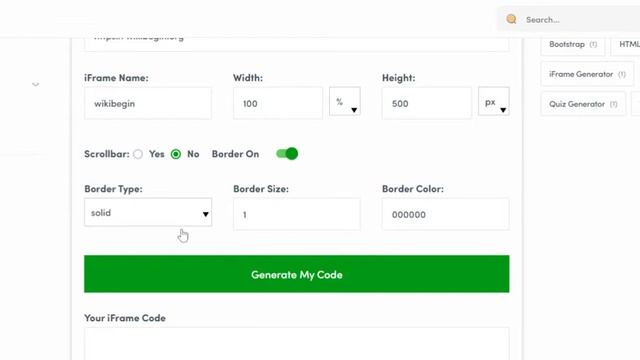
Task: Focus the Width input with value 100
Action: (x=278, y=103)
